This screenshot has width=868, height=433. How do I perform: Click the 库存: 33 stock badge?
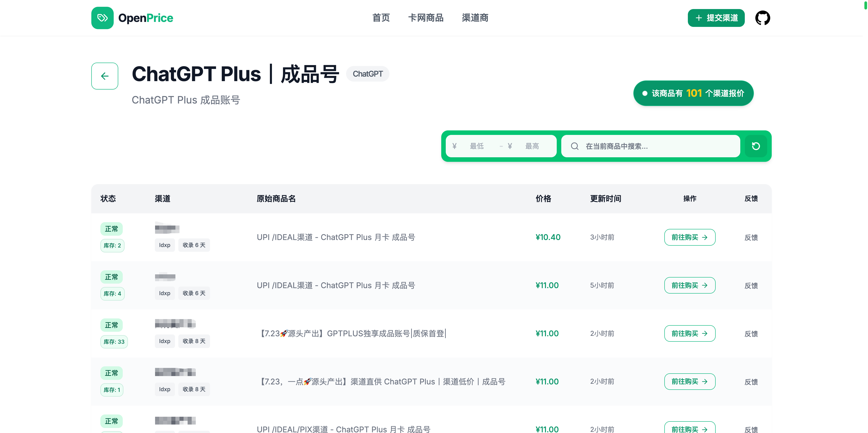tap(114, 342)
